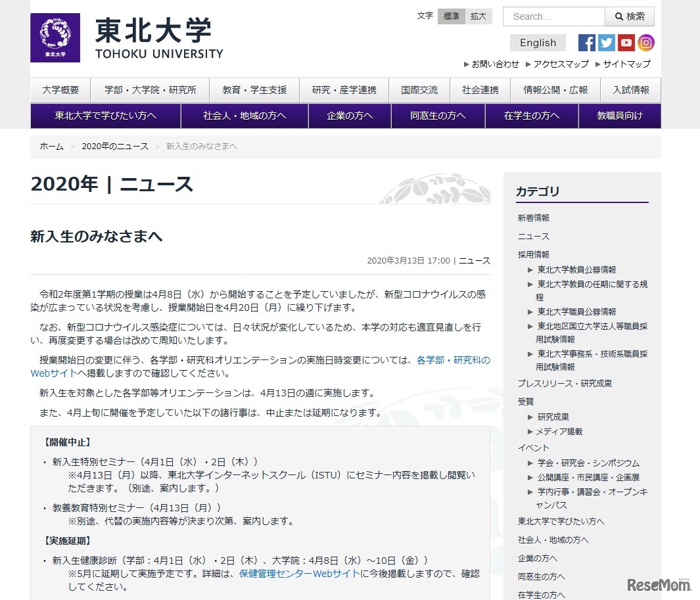Open 大学概要 menu
The height and width of the screenshot is (600, 700).
60,90
